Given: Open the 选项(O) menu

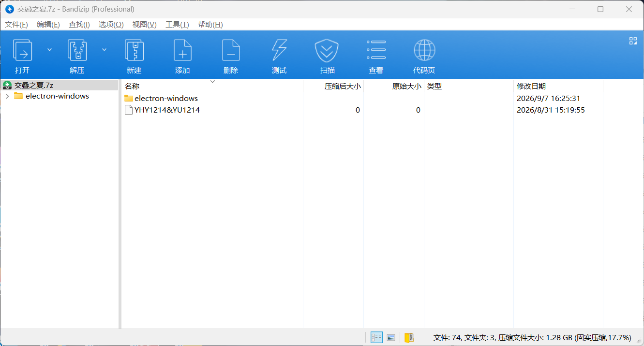Looking at the screenshot, I should point(111,25).
